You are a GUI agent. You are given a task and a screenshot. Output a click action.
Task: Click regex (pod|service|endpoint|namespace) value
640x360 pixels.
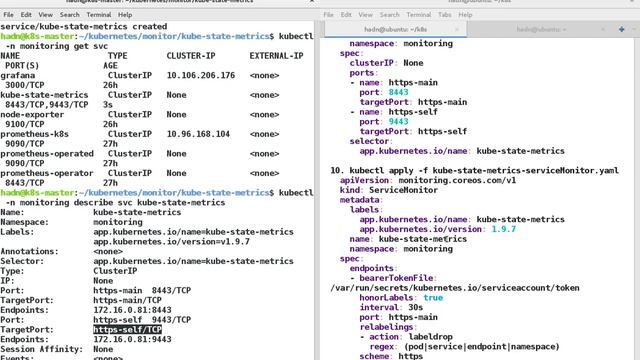(482, 347)
